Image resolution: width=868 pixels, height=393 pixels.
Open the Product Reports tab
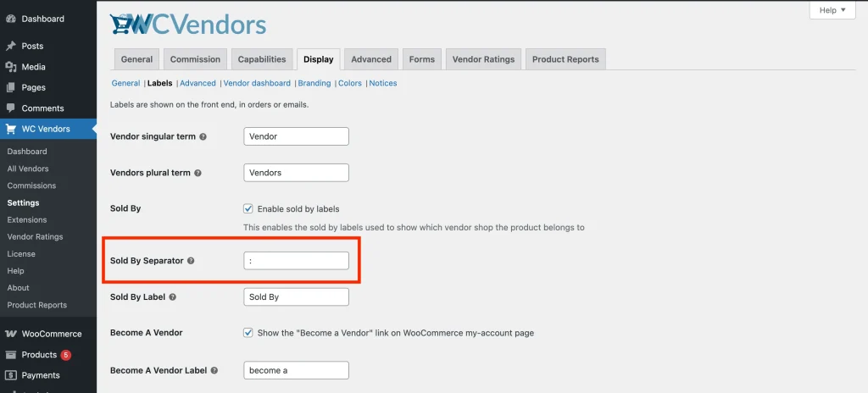click(x=565, y=59)
